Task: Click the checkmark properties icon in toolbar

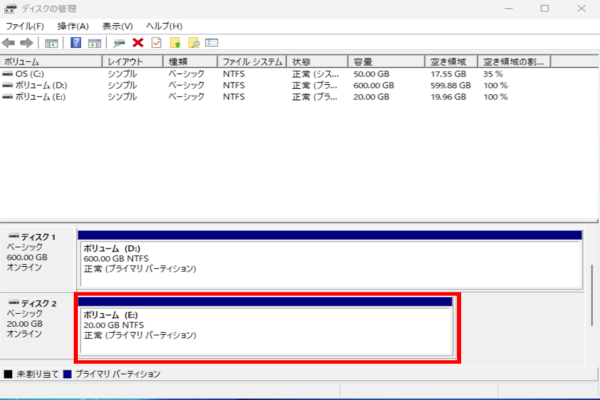Action: point(155,43)
